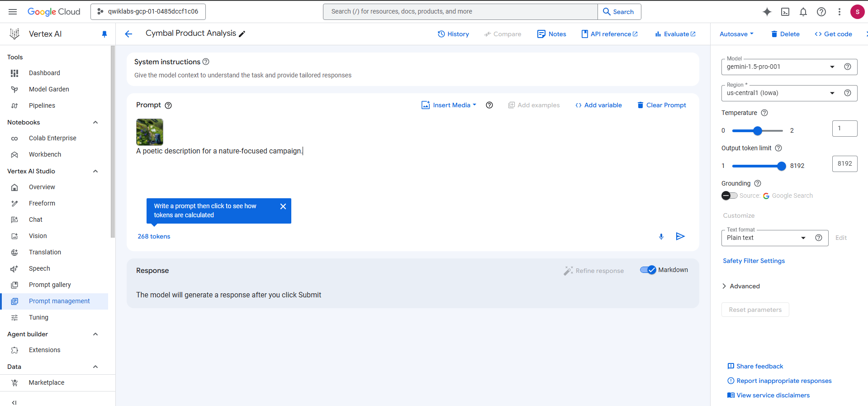This screenshot has width=868, height=406.
Task: Go back with the left arrow
Action: (x=128, y=34)
